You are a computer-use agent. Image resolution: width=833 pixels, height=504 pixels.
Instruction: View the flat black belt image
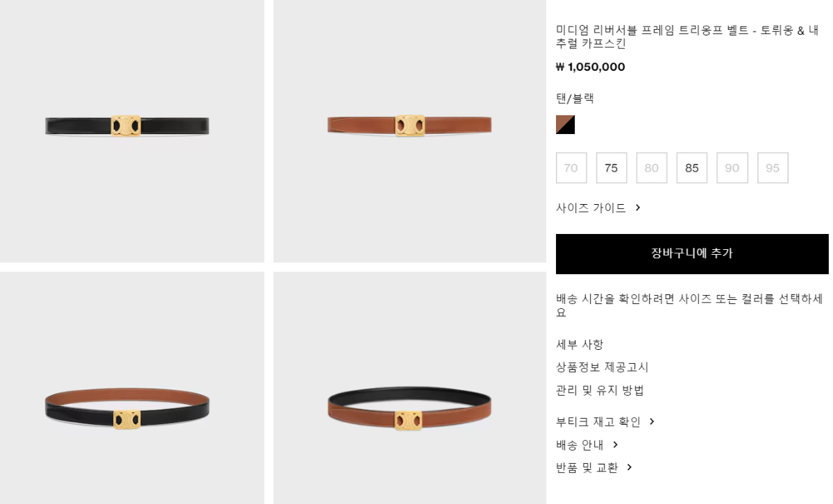pyautogui.click(x=132, y=131)
